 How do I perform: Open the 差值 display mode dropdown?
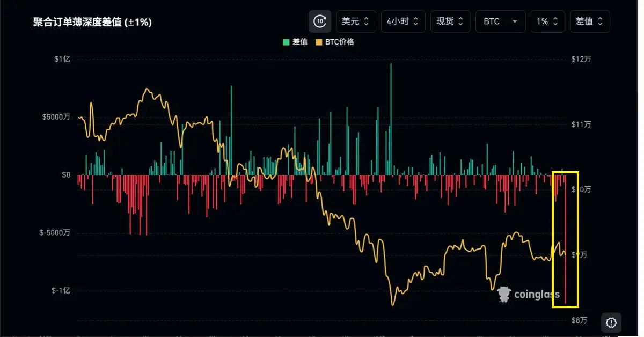[x=590, y=21]
